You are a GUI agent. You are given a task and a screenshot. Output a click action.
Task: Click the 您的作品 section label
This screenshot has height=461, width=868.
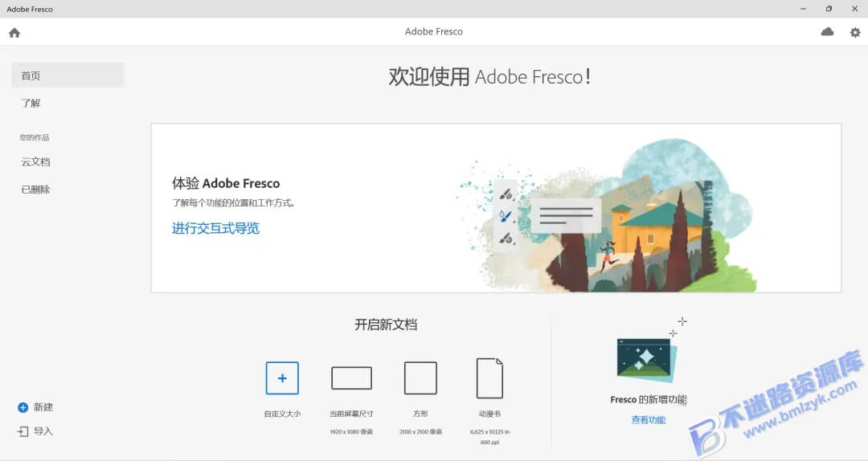point(35,137)
